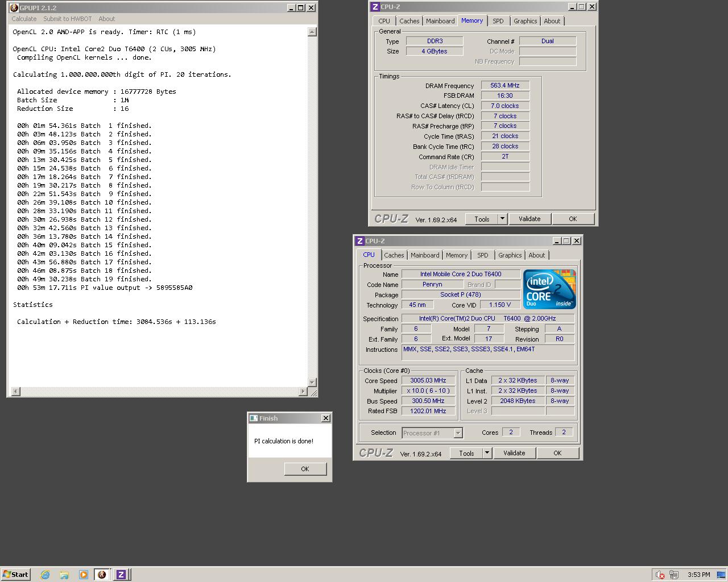Open Submit to HWBOT menu
728x582 pixels.
coord(67,19)
